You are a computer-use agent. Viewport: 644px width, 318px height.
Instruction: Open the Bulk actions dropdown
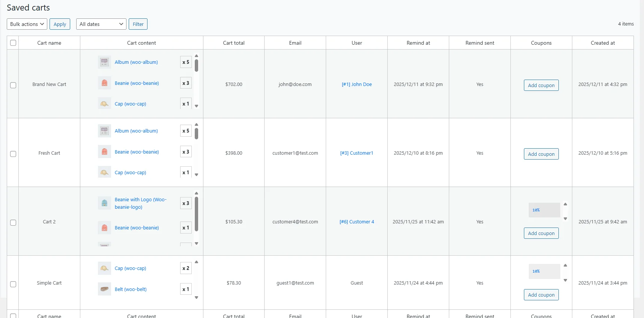coord(27,24)
